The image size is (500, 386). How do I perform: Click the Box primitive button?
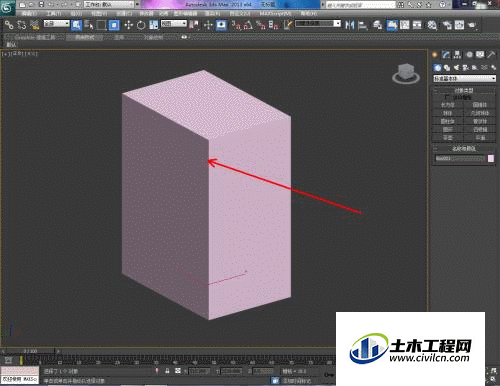tap(448, 105)
